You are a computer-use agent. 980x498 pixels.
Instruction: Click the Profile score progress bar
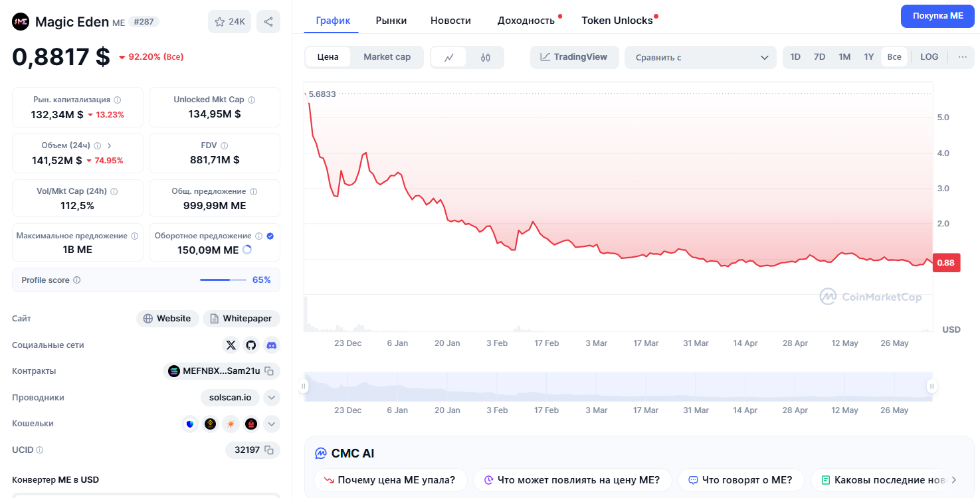click(x=223, y=280)
